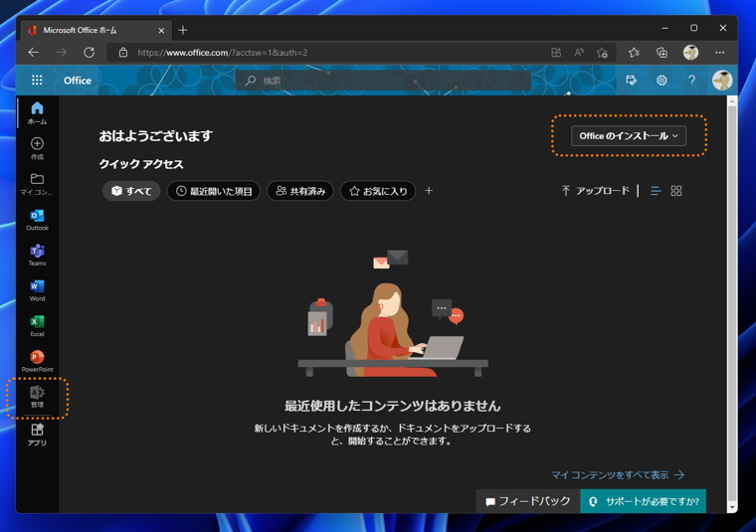This screenshot has height=532, width=756.
Task: Select the 共有済み filter tab
Action: pos(299,191)
